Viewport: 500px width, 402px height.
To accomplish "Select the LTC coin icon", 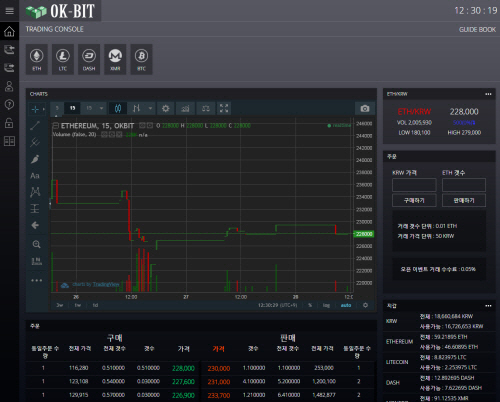I will click(x=63, y=59).
